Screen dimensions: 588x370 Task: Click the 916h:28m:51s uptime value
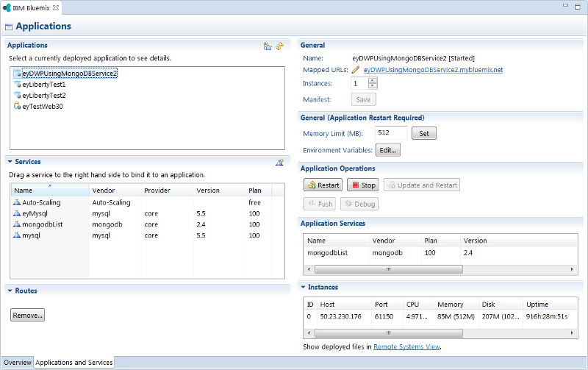[547, 316]
